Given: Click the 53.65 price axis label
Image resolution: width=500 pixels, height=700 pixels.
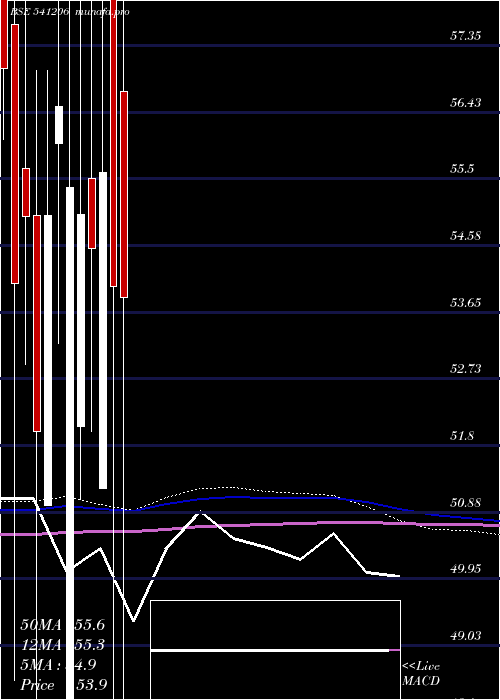Looking at the screenshot, I should point(465,303).
